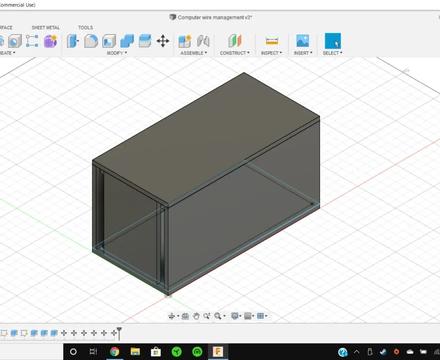Open Google Chrome from the taskbar
The height and width of the screenshot is (360, 440).
pos(114,352)
